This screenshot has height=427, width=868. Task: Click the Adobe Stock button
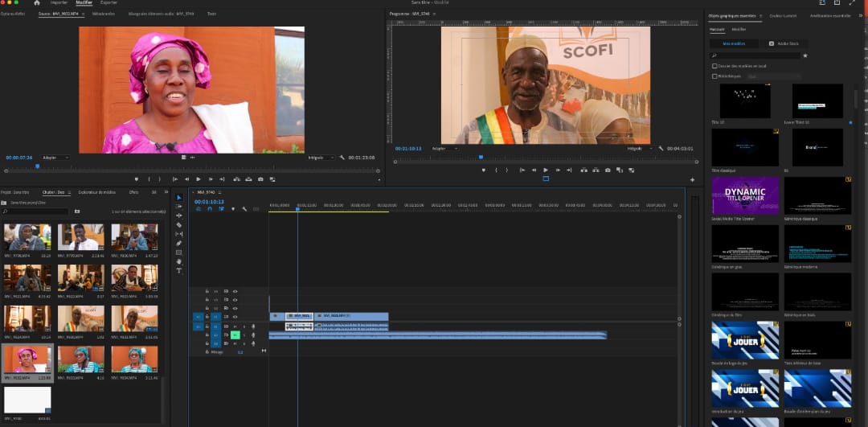click(x=784, y=43)
